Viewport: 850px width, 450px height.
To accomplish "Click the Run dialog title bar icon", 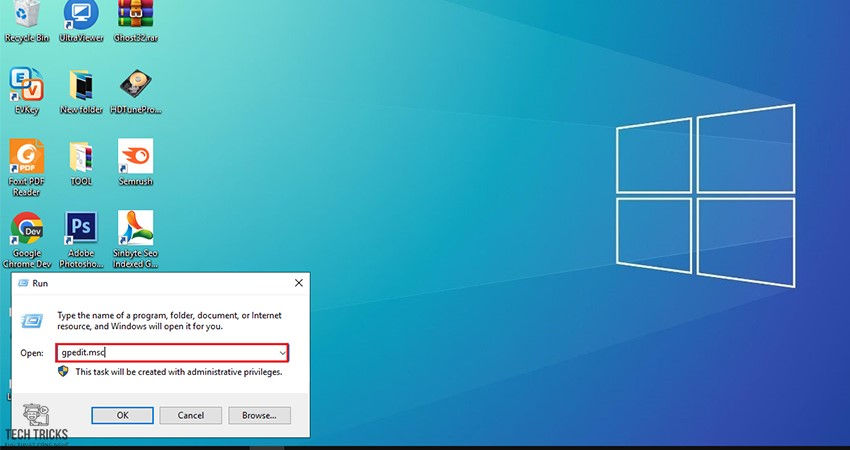I will coord(23,283).
